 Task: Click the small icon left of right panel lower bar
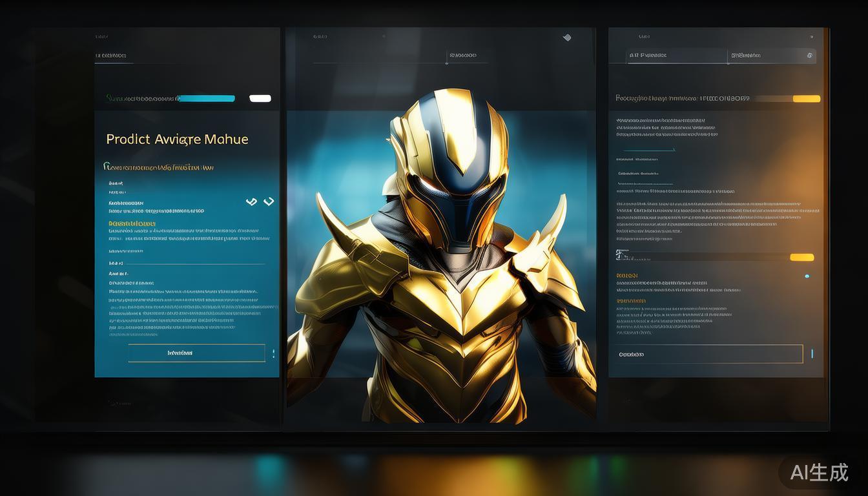[x=622, y=254]
